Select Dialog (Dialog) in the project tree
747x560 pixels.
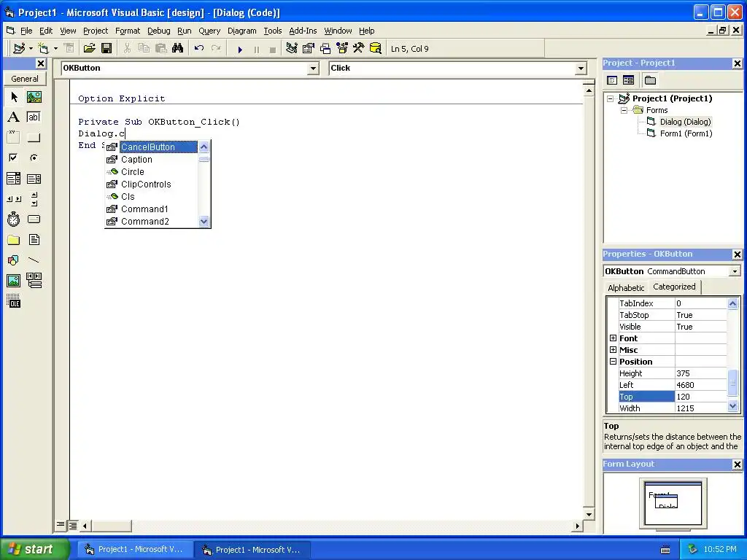pyautogui.click(x=685, y=122)
